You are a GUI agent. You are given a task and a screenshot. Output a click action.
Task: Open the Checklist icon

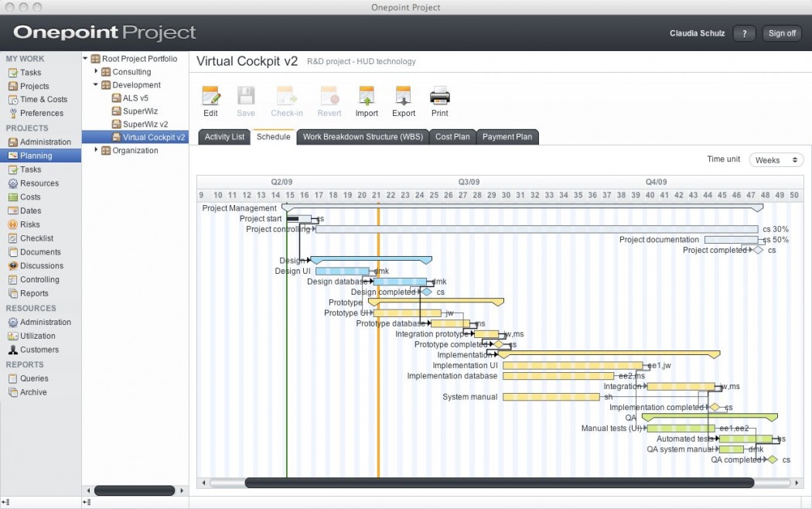(13, 238)
